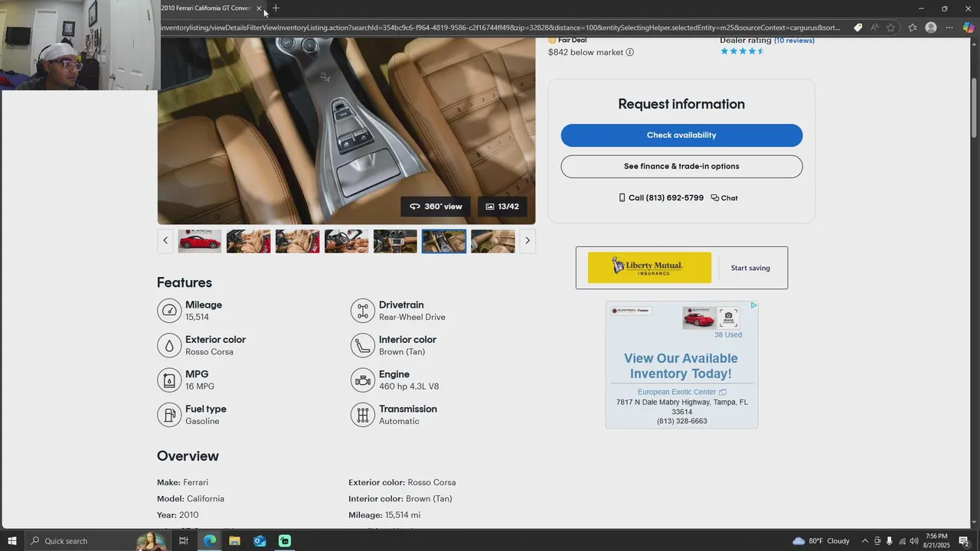This screenshot has width=980, height=551.
Task: Click the microphone tray icon
Action: [889, 541]
